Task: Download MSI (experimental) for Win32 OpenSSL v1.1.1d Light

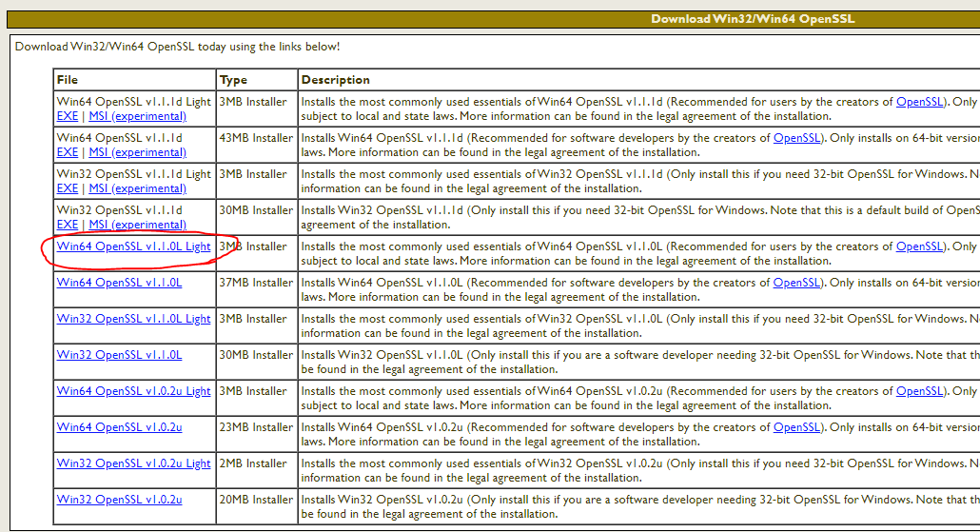Action: 138,188
